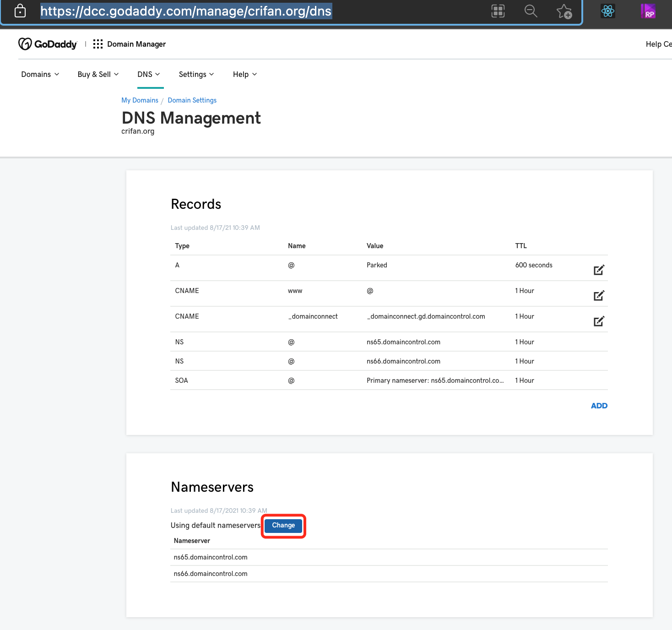Go to My Domains breadcrumb

(x=140, y=100)
